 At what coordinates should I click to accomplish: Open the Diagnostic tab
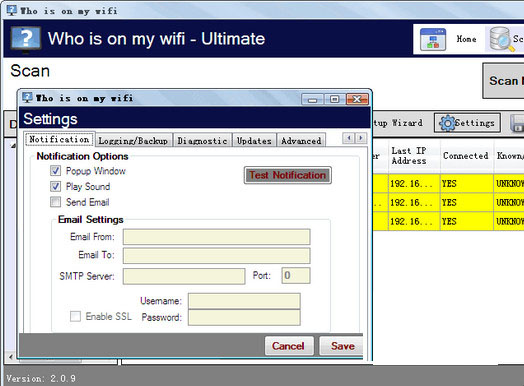coord(202,141)
